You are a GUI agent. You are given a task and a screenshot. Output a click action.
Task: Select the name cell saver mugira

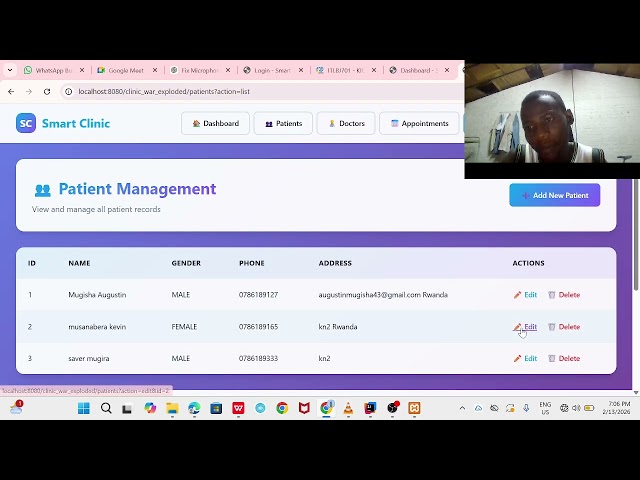(89, 358)
